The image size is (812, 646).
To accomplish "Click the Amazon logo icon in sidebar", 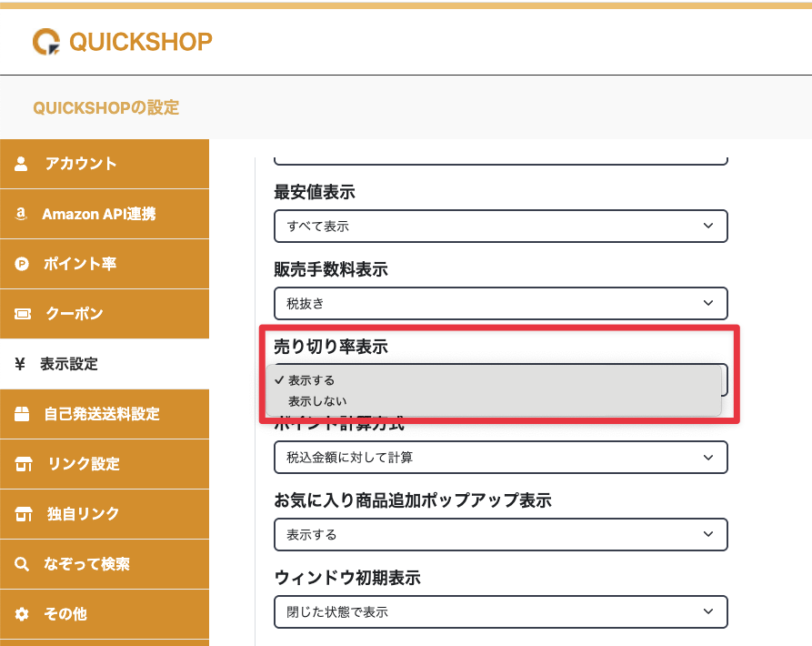I will 22,214.
